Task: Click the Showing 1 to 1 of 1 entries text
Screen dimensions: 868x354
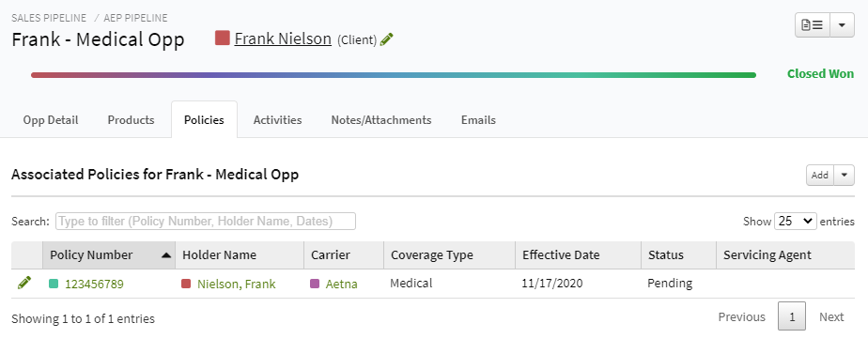Action: (83, 318)
